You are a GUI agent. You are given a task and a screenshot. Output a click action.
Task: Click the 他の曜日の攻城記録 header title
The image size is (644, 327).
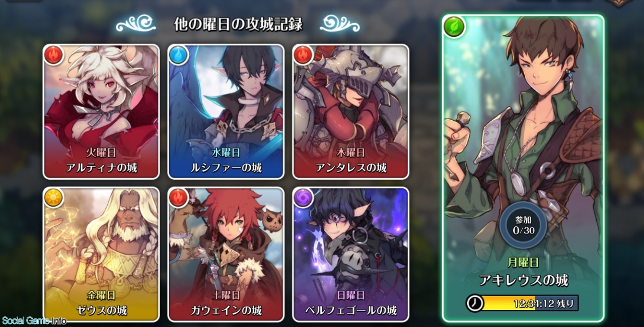pyautogui.click(x=238, y=24)
